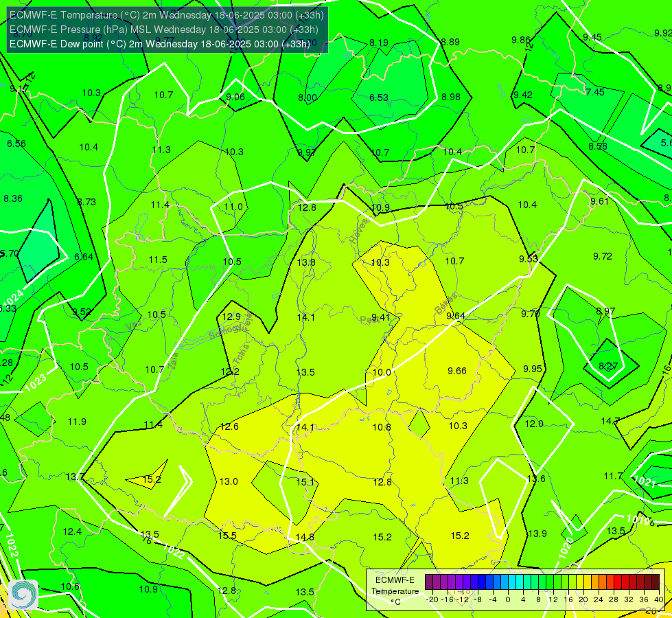Click the dark red 40 swatch in legend
This screenshot has height=618, width=672.
coord(656,582)
